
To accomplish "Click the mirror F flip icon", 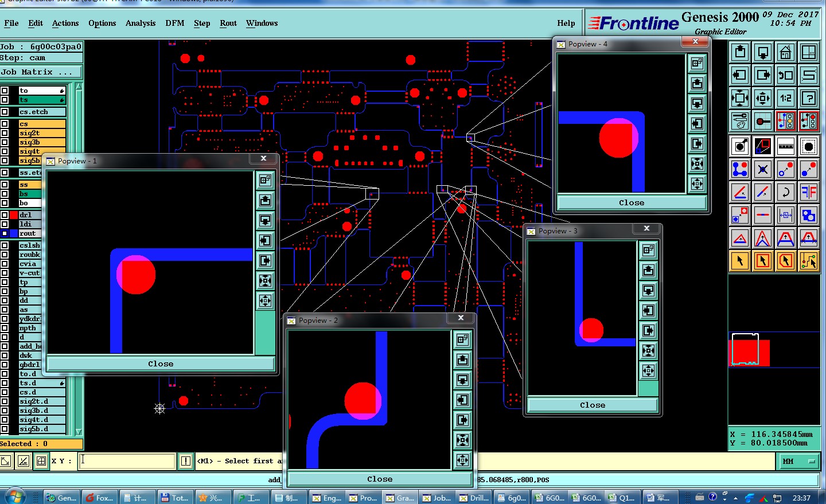I will pyautogui.click(x=809, y=192).
